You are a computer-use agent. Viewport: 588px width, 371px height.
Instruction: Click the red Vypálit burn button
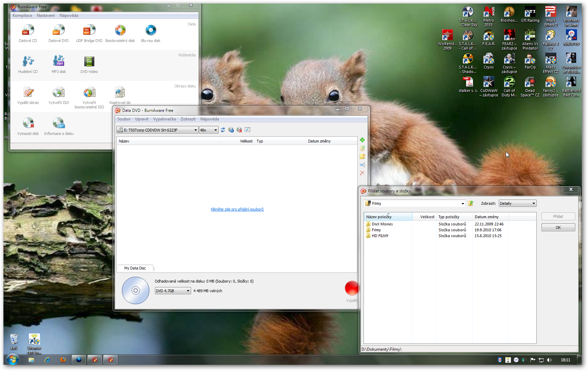(351, 288)
